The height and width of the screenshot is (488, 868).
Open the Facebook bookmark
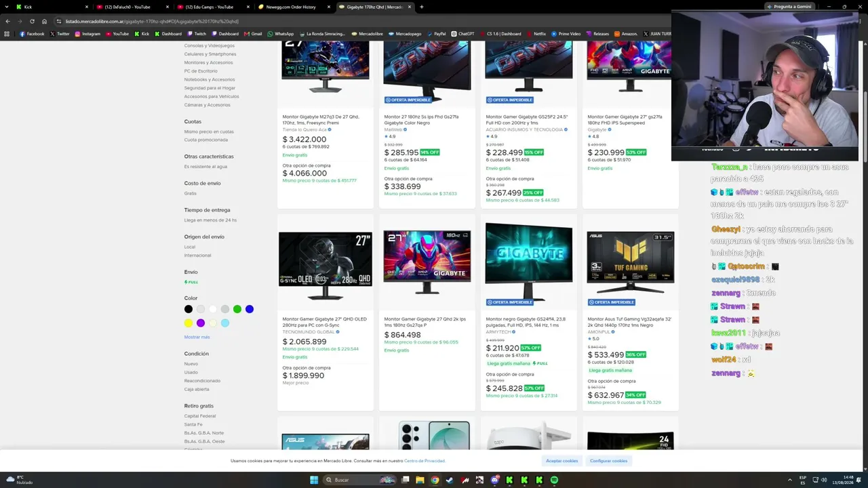[32, 34]
